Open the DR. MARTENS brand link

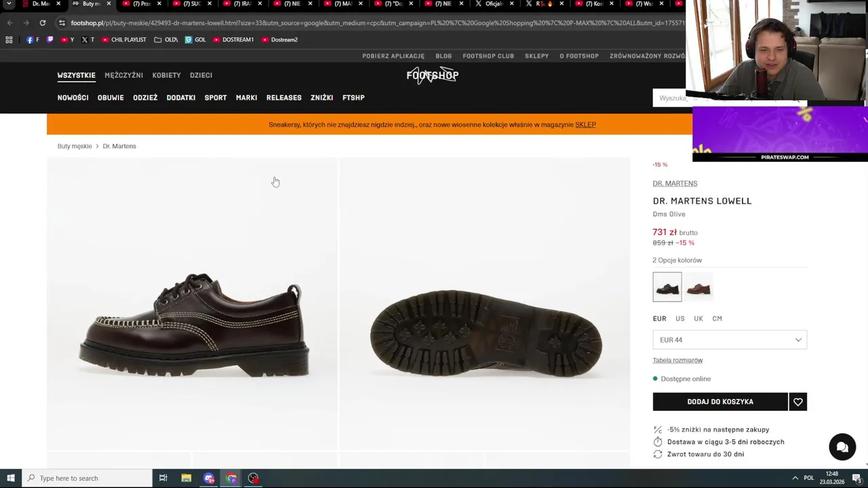(x=675, y=184)
